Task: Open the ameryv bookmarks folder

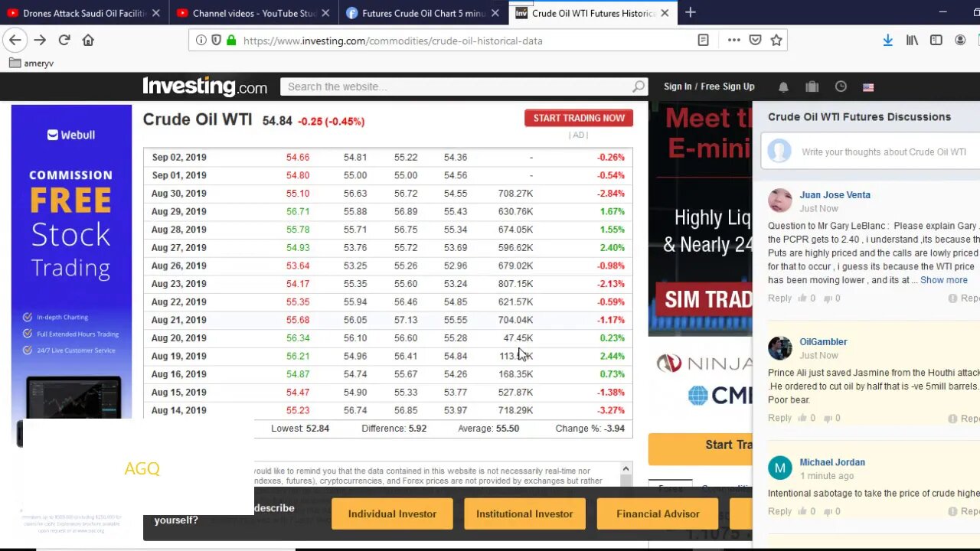Action: (x=31, y=63)
